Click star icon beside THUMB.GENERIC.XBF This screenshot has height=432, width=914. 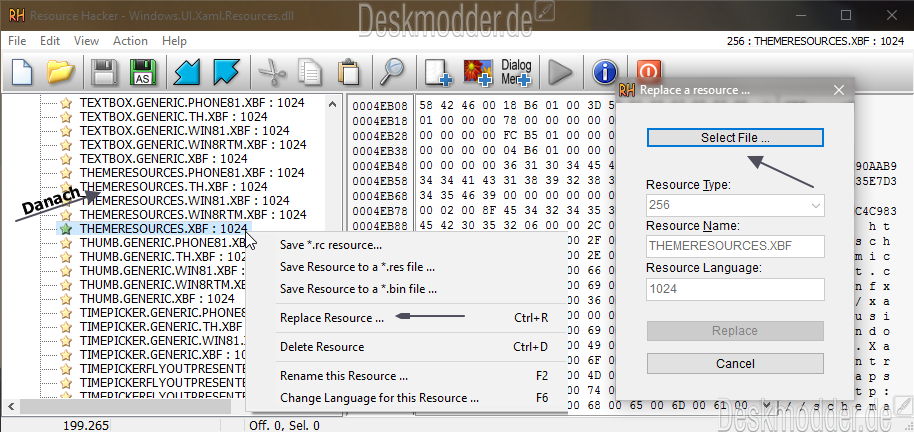[x=66, y=299]
